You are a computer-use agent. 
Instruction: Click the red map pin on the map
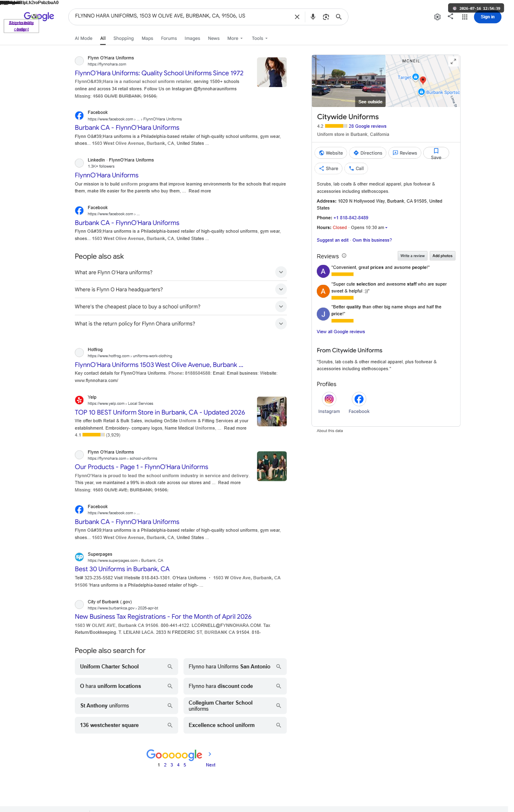click(x=423, y=80)
